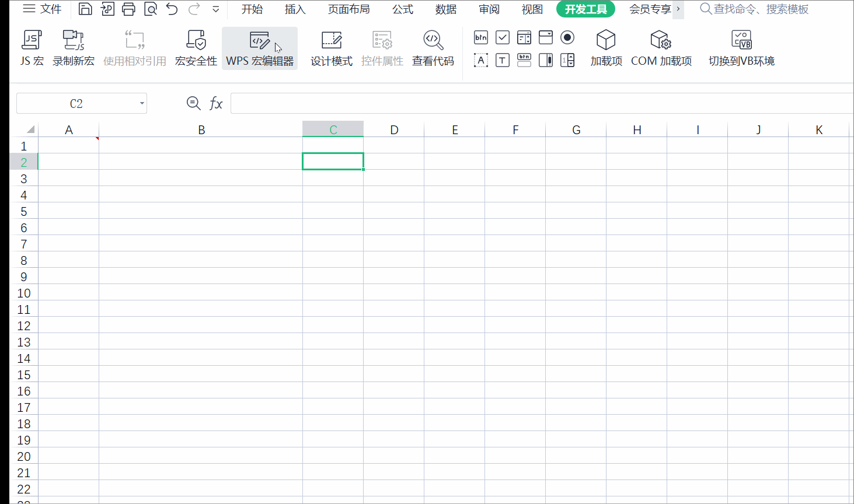Insert a list box control
The image size is (854, 504).
tap(524, 38)
